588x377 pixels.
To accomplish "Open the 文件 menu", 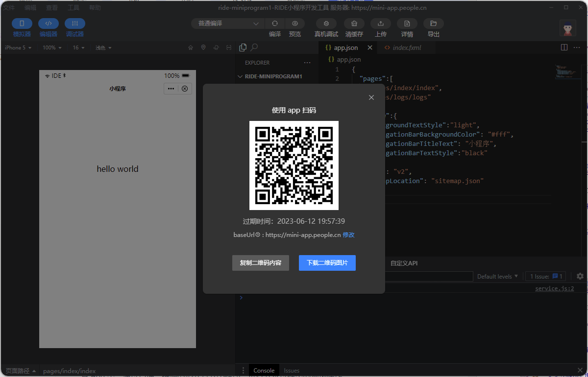I will click(x=9, y=8).
